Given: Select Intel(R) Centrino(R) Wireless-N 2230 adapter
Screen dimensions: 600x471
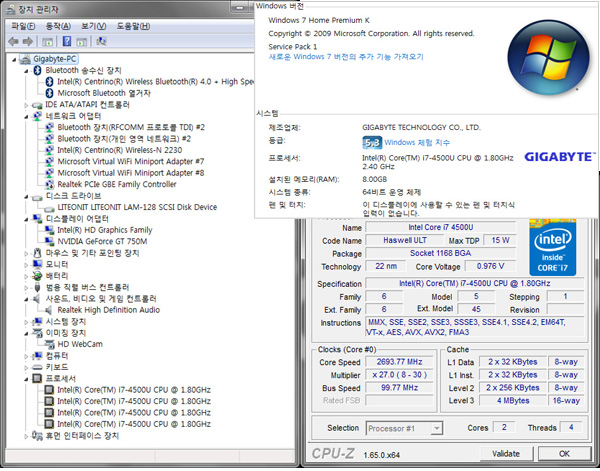Looking at the screenshot, I should tap(119, 150).
